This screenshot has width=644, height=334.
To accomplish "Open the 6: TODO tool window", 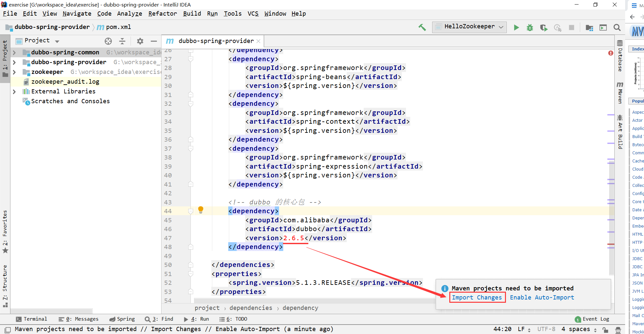I will [x=233, y=319].
